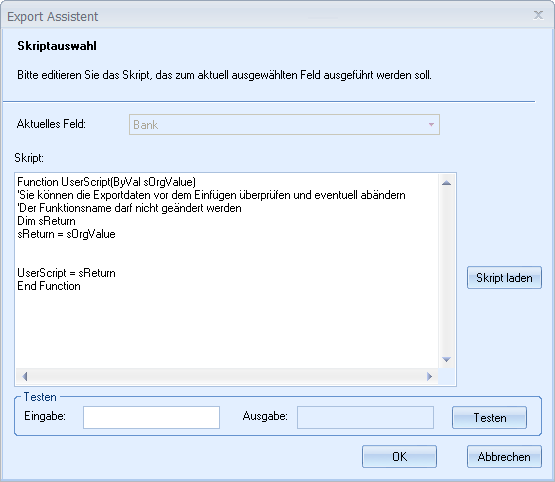Click the Testen button

(490, 418)
